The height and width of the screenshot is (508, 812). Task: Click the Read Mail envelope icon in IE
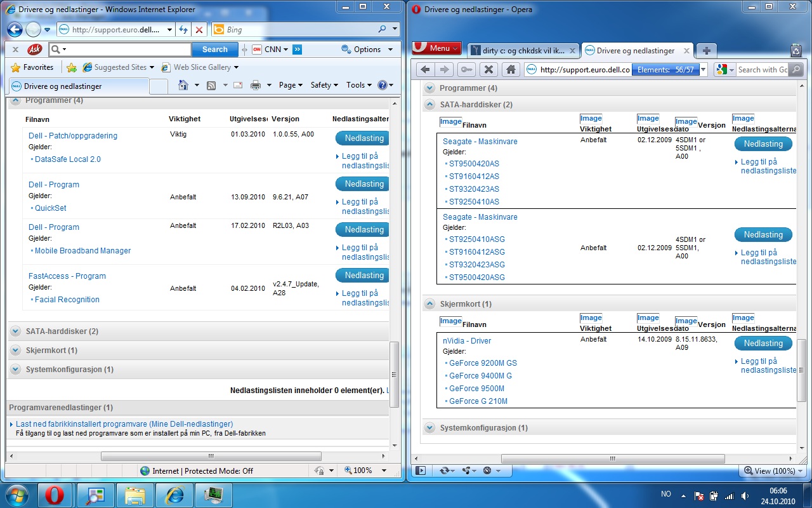pyautogui.click(x=239, y=85)
